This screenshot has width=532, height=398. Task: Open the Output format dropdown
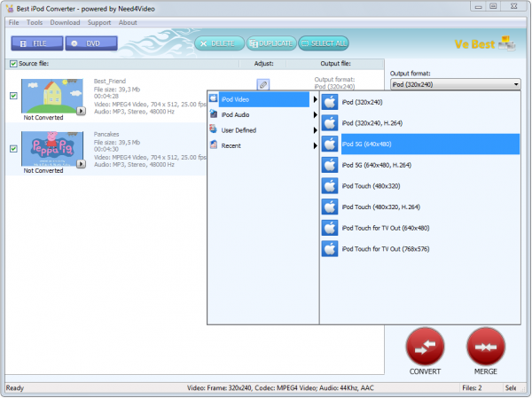pyautogui.click(x=516, y=85)
